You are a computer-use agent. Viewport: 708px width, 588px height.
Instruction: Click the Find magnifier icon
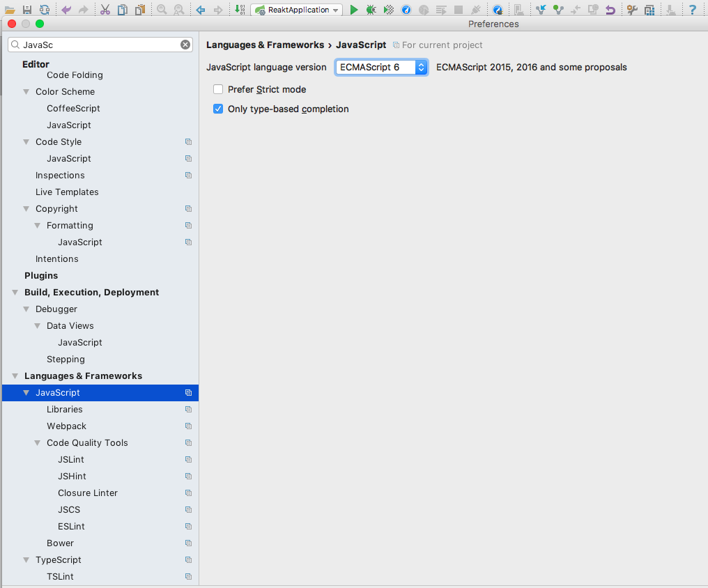click(x=162, y=10)
